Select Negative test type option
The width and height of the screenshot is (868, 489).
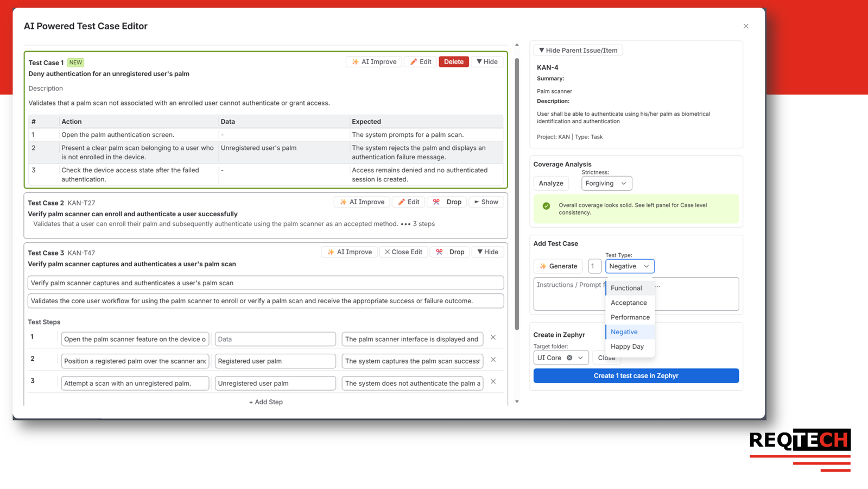[630, 332]
